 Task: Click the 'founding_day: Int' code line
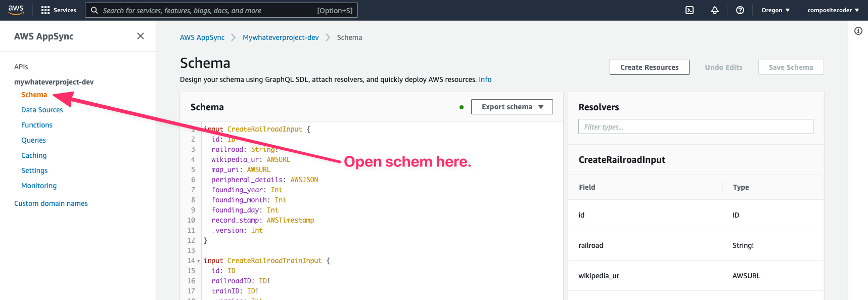pos(245,210)
